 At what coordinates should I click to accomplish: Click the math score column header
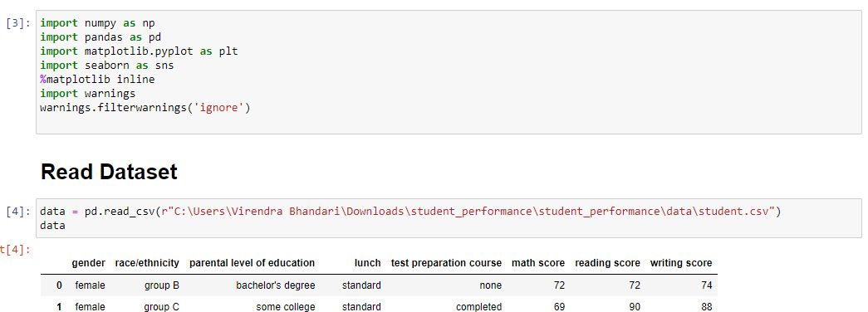point(538,263)
